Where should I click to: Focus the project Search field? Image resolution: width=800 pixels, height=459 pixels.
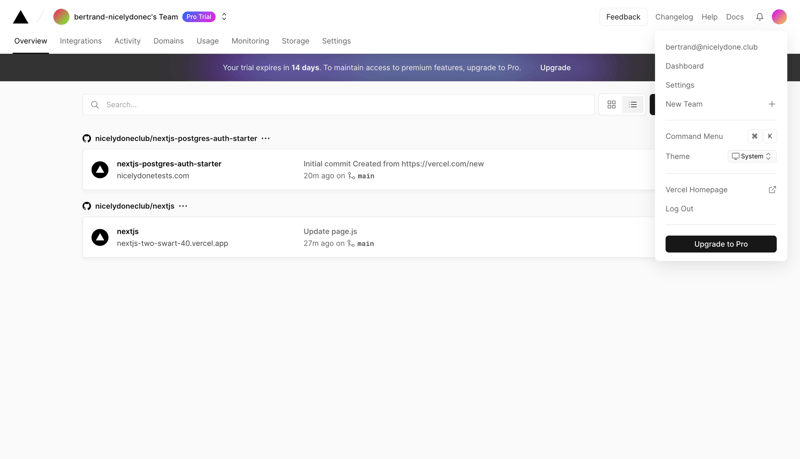tap(338, 105)
